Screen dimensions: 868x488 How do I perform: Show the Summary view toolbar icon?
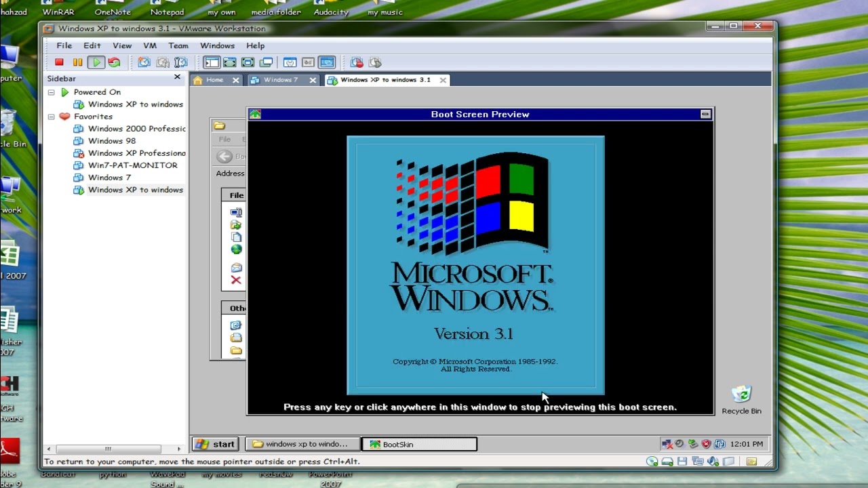click(290, 62)
